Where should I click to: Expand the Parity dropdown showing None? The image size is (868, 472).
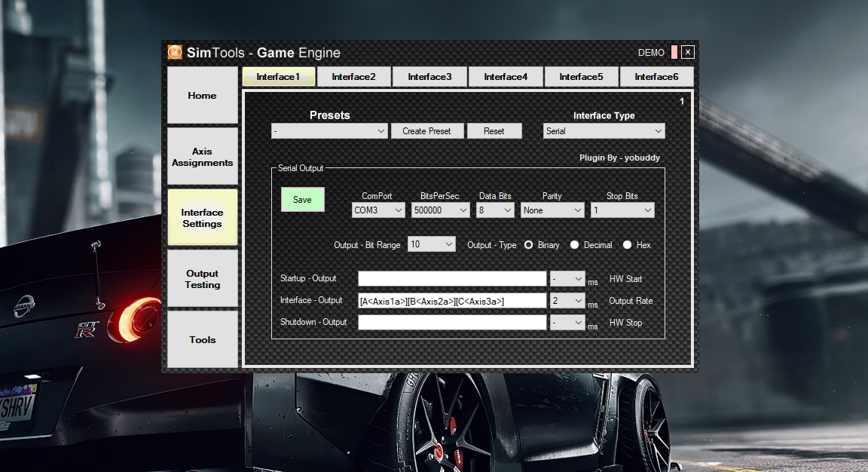pos(552,210)
